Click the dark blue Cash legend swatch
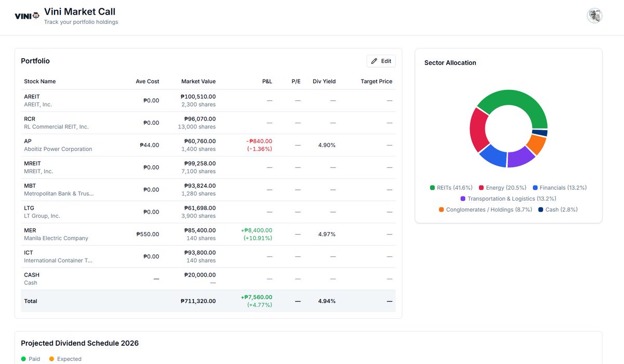624x364 pixels. [541, 210]
